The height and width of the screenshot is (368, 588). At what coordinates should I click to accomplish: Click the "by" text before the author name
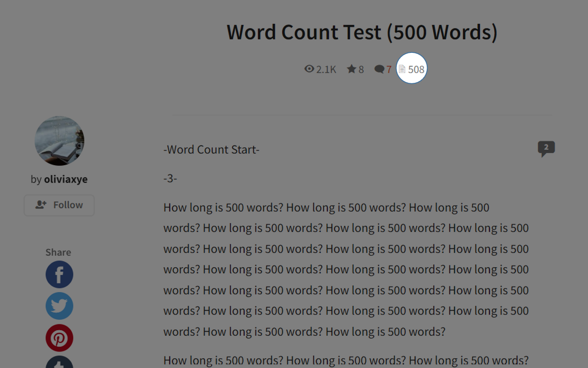[x=36, y=179]
